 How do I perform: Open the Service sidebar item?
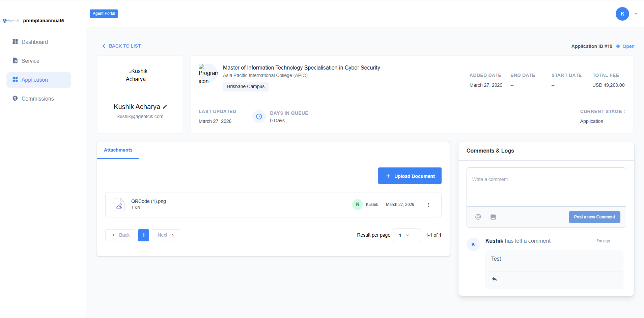click(39, 61)
